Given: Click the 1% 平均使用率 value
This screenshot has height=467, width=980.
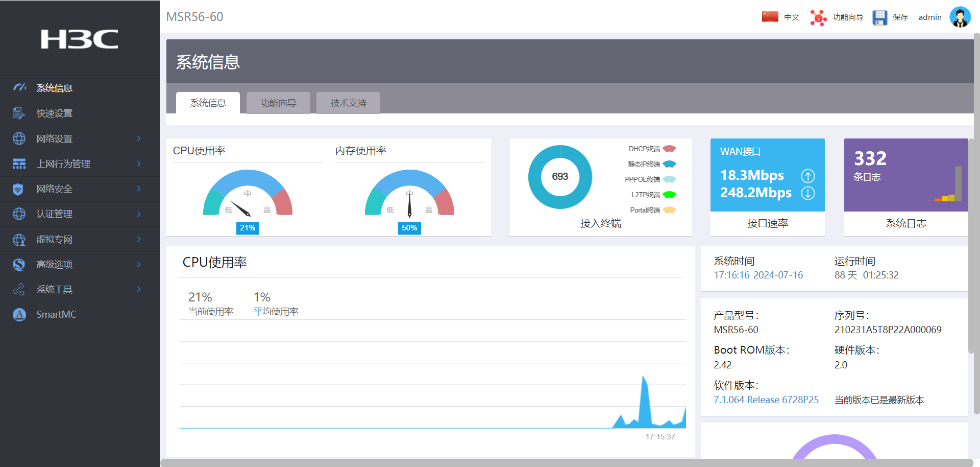Looking at the screenshot, I should point(262,297).
